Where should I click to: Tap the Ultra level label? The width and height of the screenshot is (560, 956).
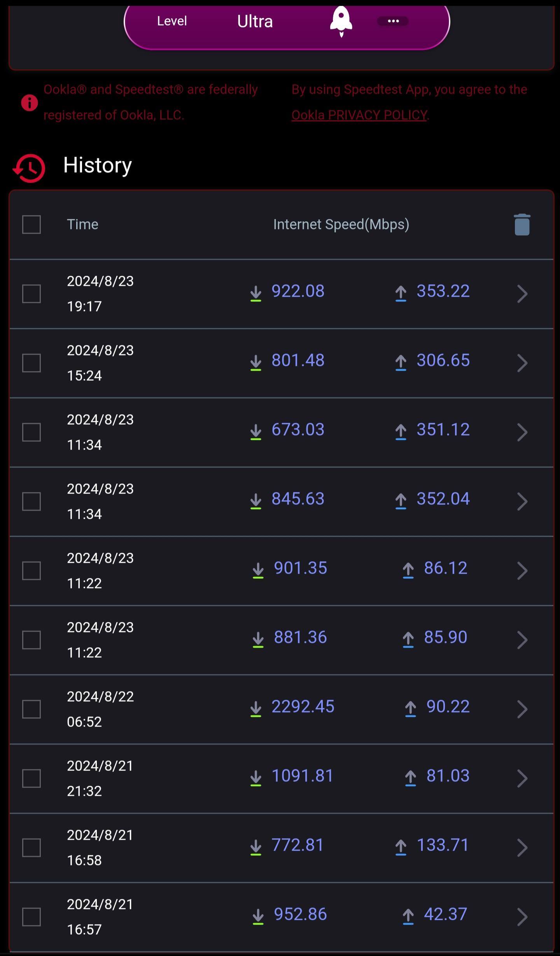click(x=255, y=21)
